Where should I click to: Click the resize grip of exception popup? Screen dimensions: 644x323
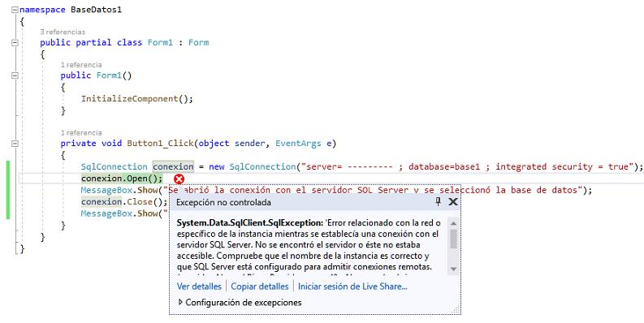point(456,310)
